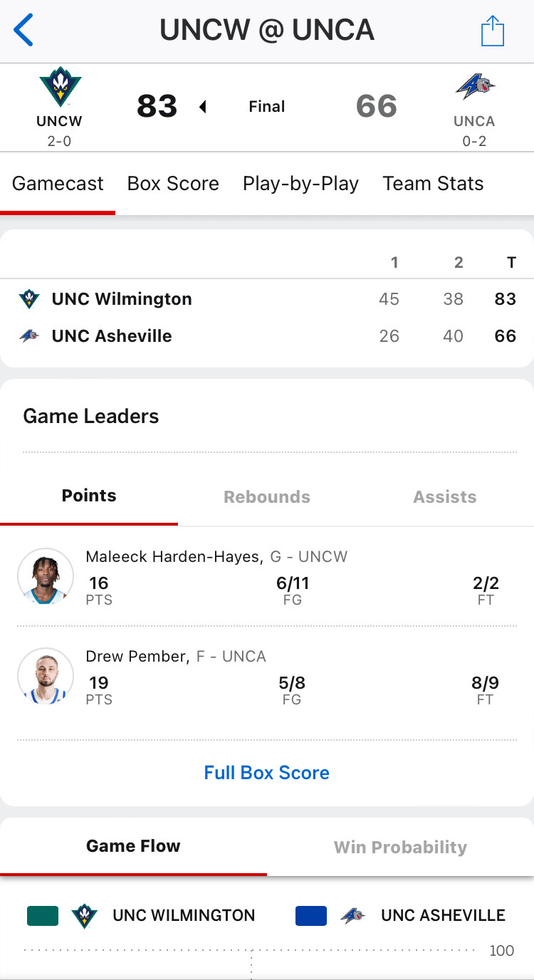Open the Team Stats tab
The height and width of the screenshot is (980, 534).
433,184
